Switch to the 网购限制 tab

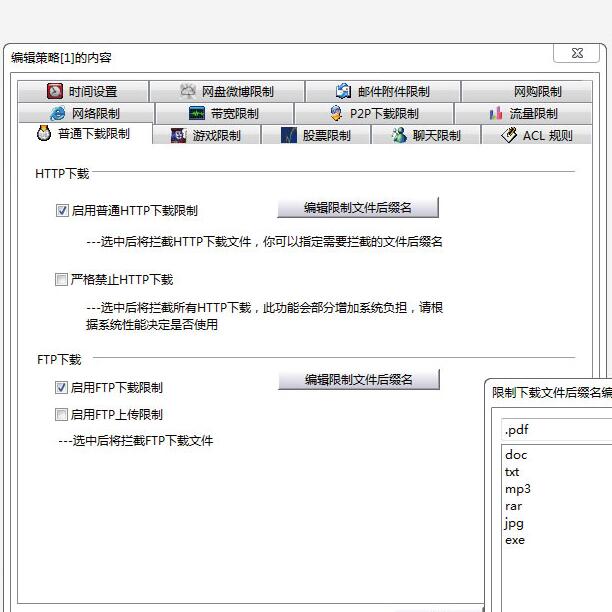click(527, 91)
